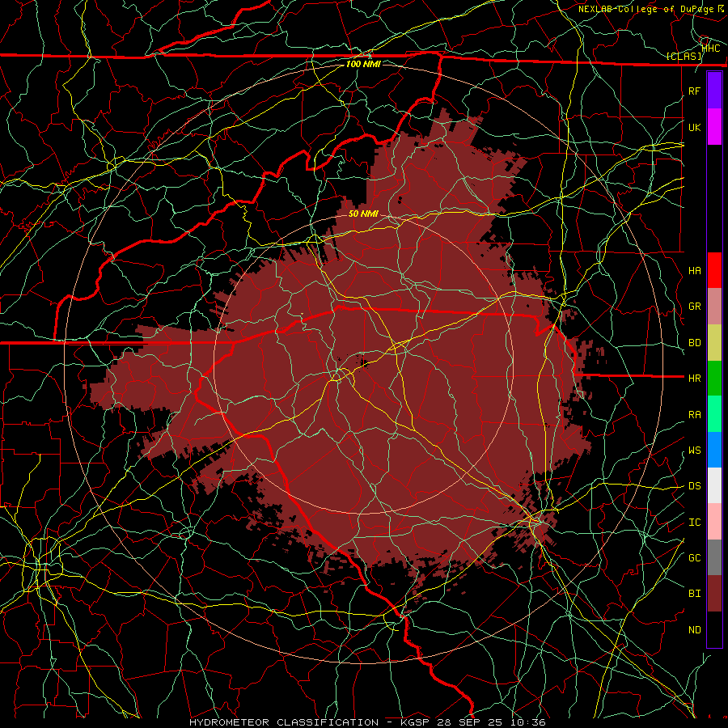
Task: Click the DS white legend swatch
Action: click(714, 485)
